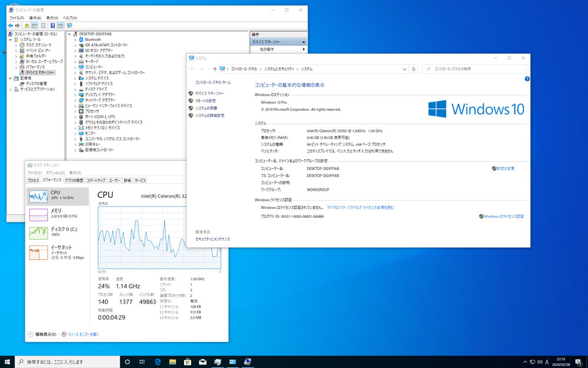This screenshot has width=588, height=368.
Task: Collapse the システム ツール tree node
Action: point(11,39)
